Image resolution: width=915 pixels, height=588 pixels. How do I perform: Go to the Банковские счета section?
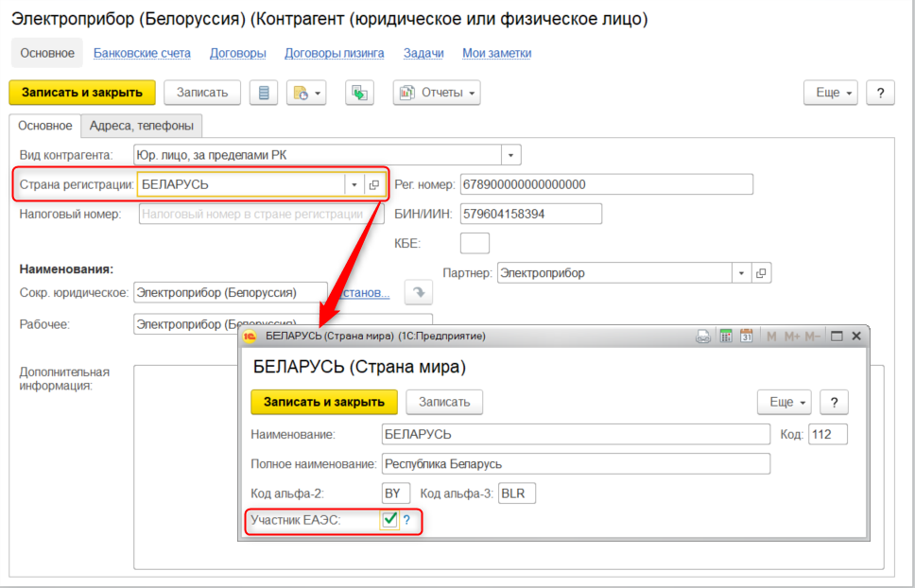tap(142, 53)
